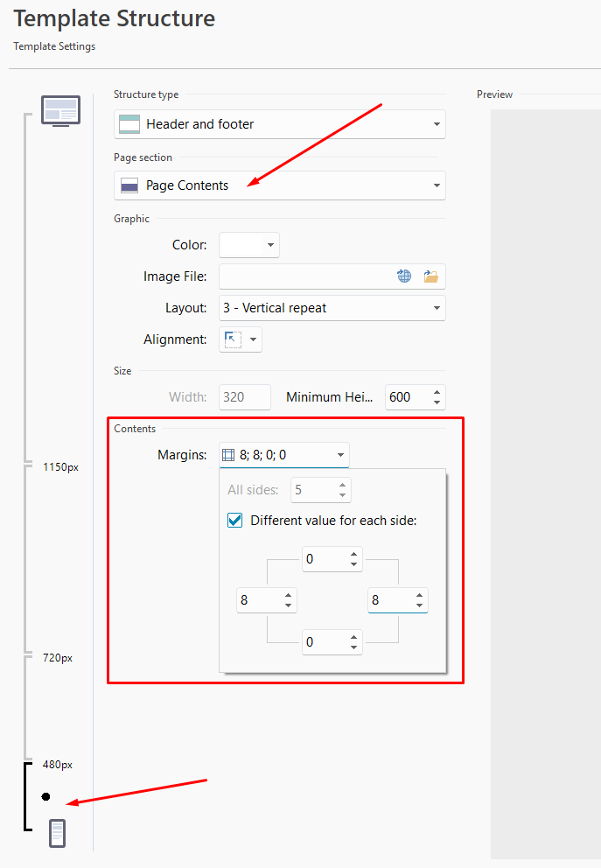
Task: Expand the Page section dropdown
Action: pos(279,185)
